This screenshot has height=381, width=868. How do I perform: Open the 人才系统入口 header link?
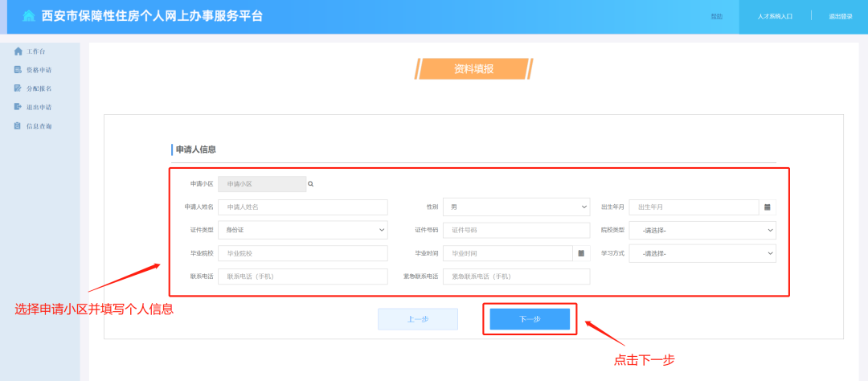775,16
